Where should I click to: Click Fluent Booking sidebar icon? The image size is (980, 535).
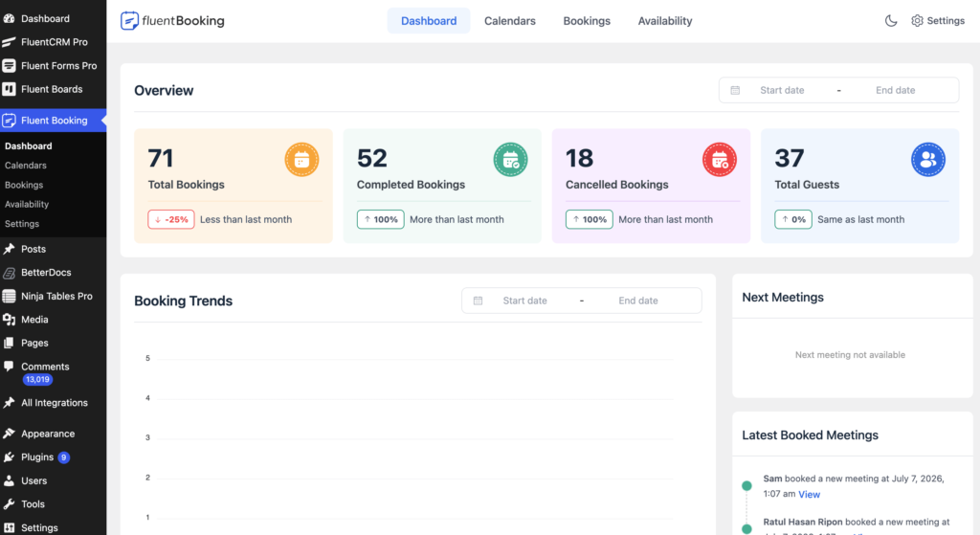click(x=9, y=120)
